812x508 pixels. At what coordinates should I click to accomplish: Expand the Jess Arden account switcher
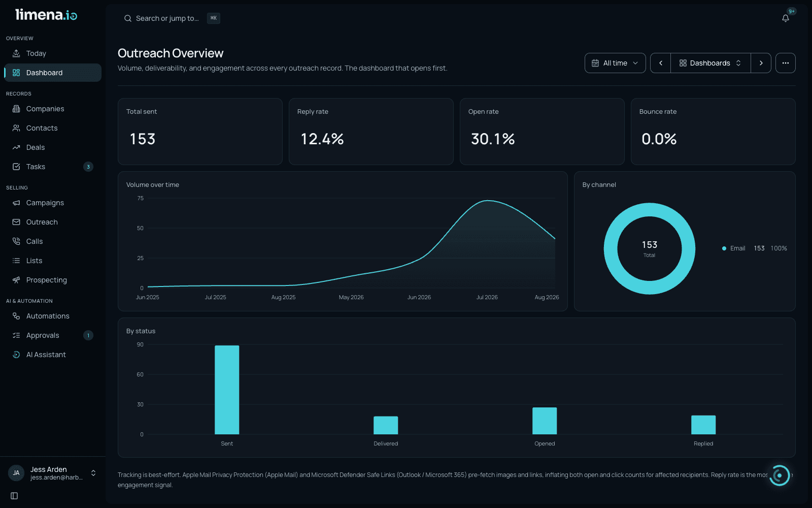pos(93,473)
